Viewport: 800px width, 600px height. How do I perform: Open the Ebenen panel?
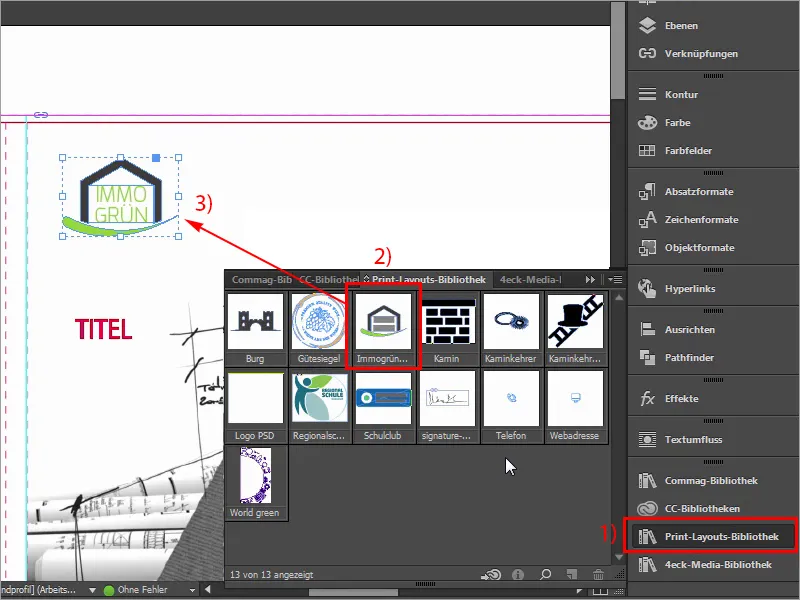pos(679,25)
